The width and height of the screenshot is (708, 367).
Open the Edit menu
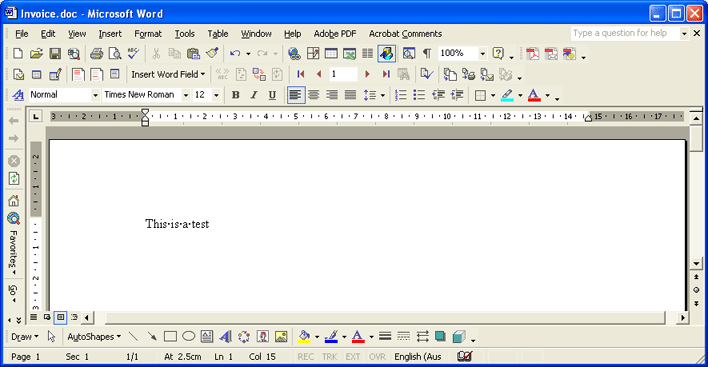(48, 34)
